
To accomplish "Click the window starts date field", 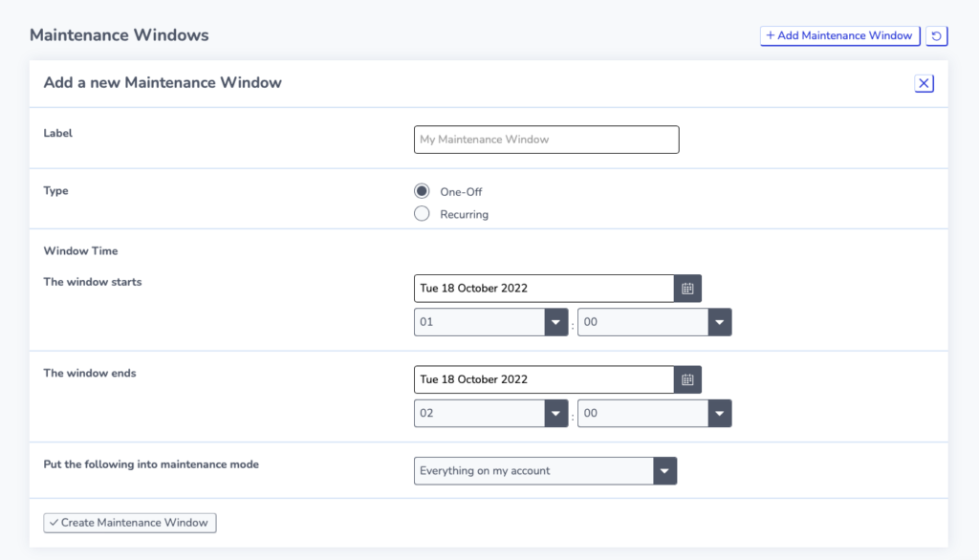I will point(544,289).
